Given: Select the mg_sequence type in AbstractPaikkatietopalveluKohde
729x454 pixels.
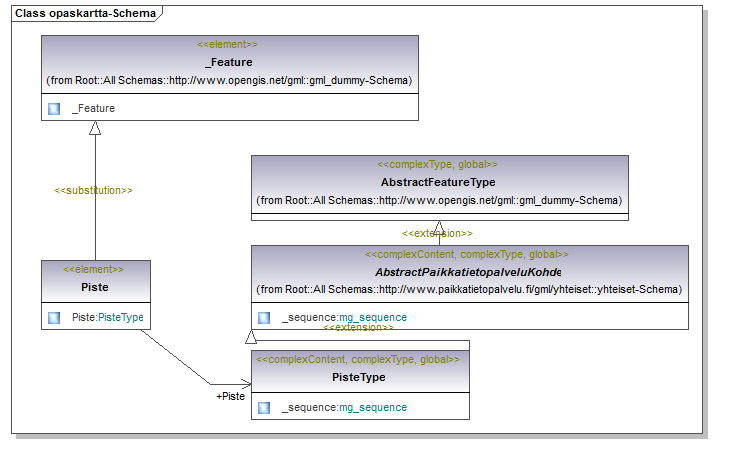Looking at the screenshot, I should click(373, 317).
